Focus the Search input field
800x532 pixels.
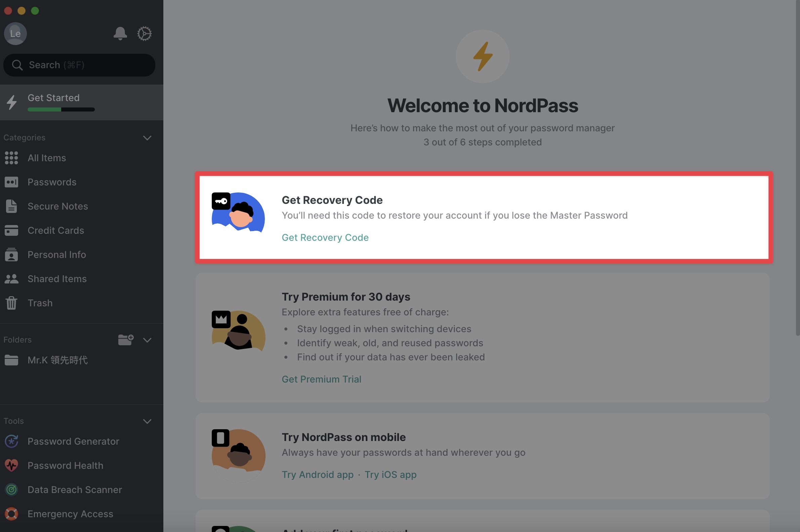[x=79, y=65]
